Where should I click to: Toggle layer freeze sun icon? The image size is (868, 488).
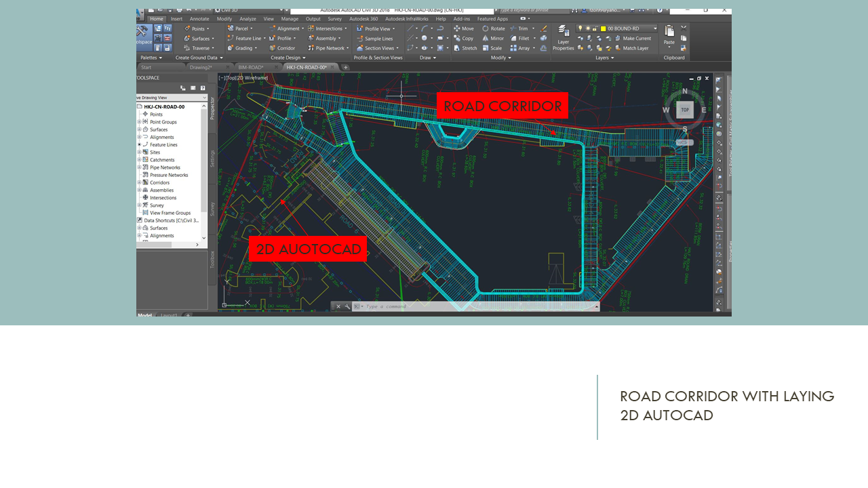pyautogui.click(x=588, y=28)
